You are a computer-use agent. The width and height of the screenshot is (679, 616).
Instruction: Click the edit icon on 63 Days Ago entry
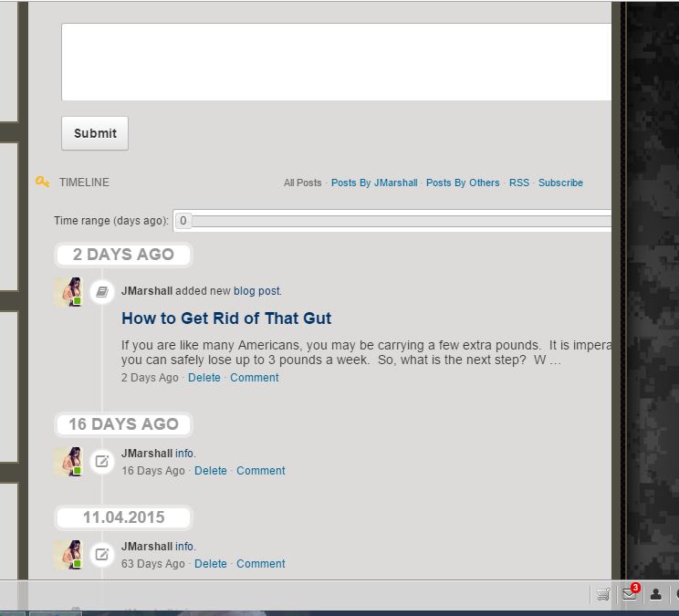[102, 555]
